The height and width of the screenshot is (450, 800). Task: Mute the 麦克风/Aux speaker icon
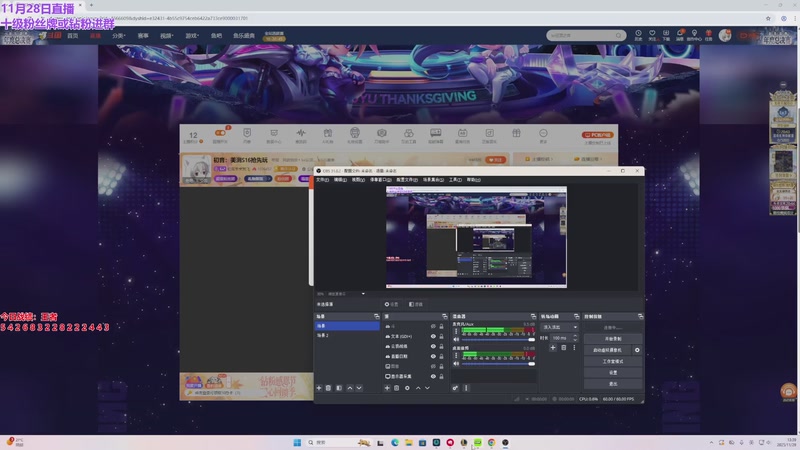(456, 339)
